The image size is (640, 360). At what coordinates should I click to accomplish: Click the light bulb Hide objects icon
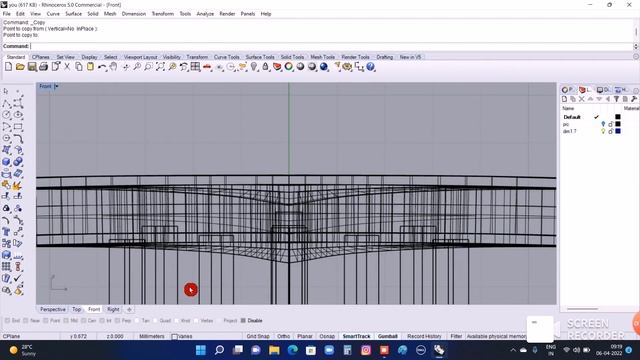click(254, 67)
